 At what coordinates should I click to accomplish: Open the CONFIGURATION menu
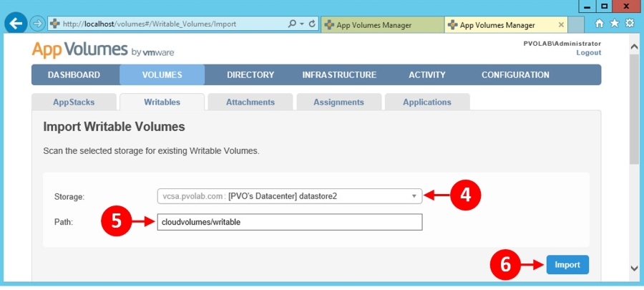(515, 74)
